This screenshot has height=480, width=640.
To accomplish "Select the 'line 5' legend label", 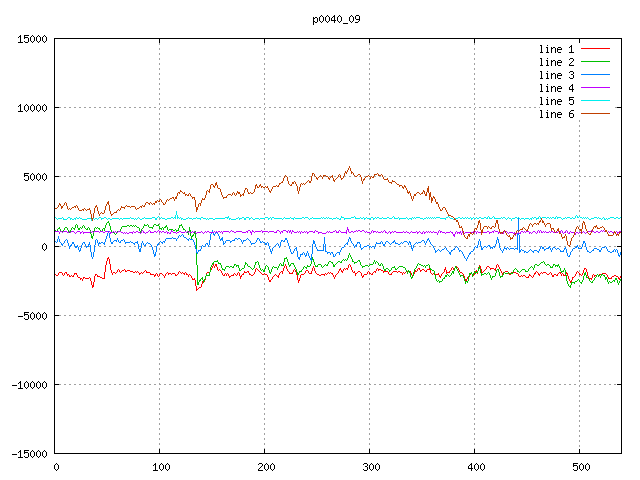I will click(x=557, y=101).
